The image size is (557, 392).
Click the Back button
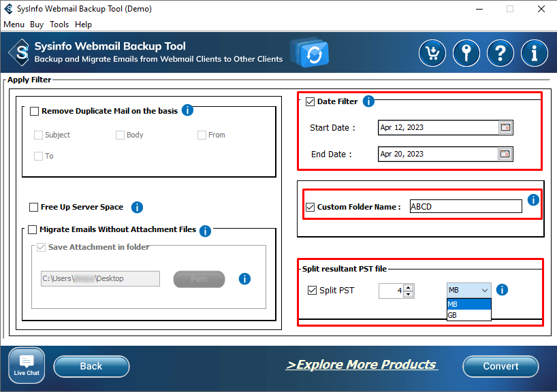pyautogui.click(x=91, y=366)
